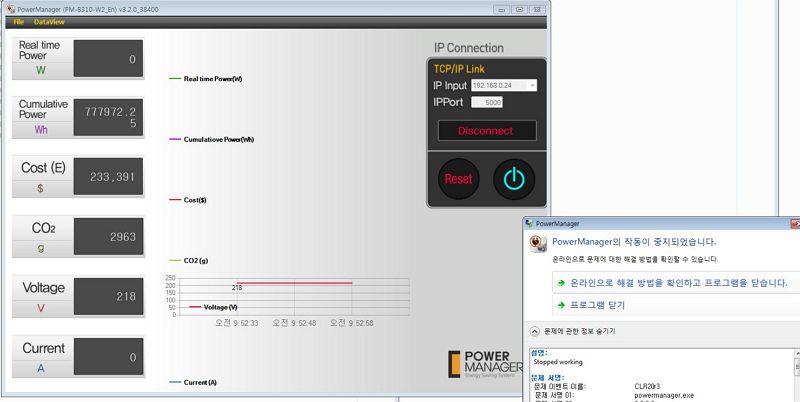Viewport: 800px width, 402px height.
Task: Click the PowerManager title bar app icon
Action: pos(11,9)
